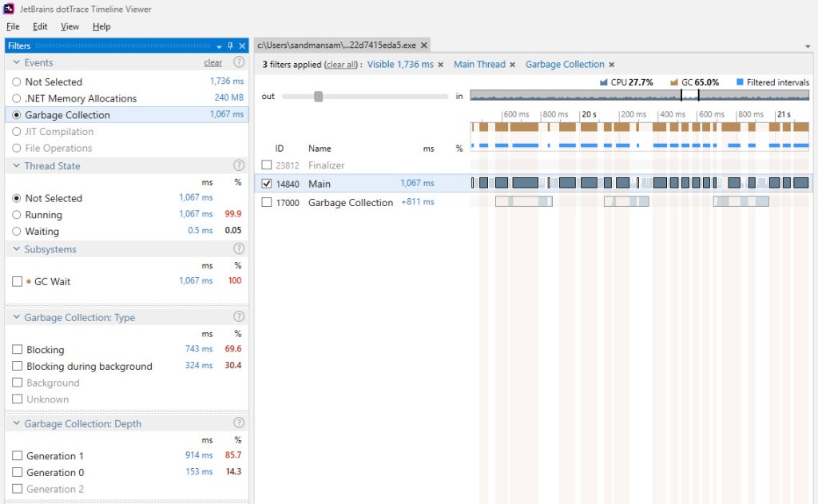Open help for Garbage Collection: Type
The image size is (818, 504).
pos(238,317)
